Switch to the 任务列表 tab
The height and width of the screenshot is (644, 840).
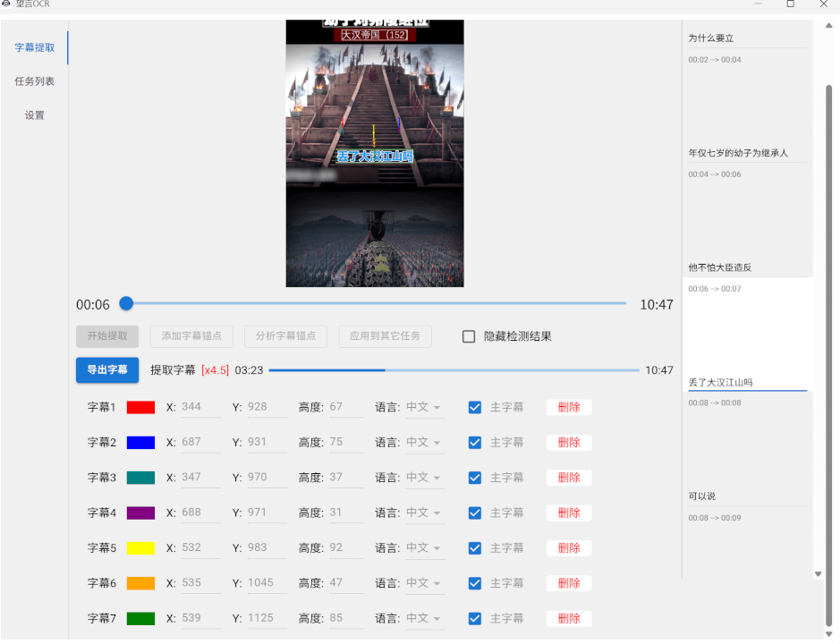[35, 81]
